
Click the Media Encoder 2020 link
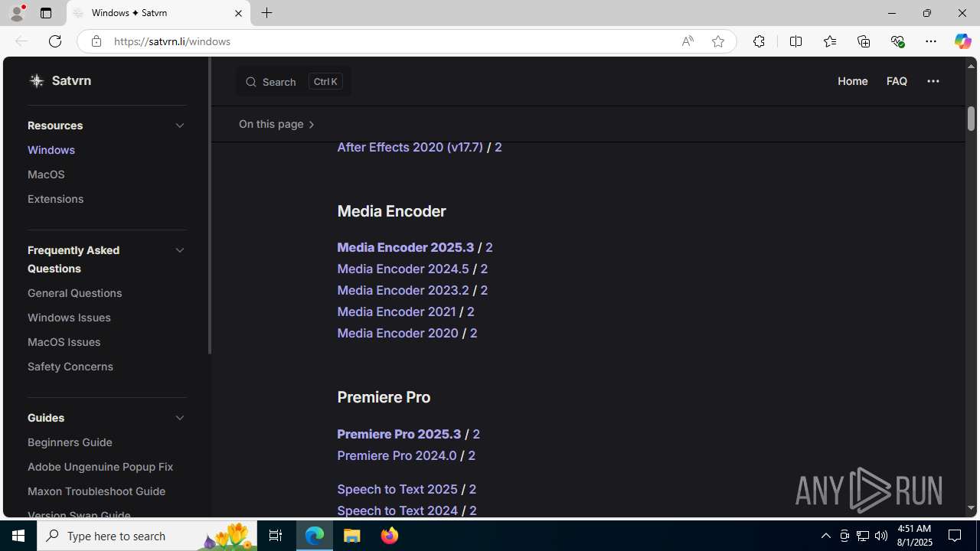397,333
